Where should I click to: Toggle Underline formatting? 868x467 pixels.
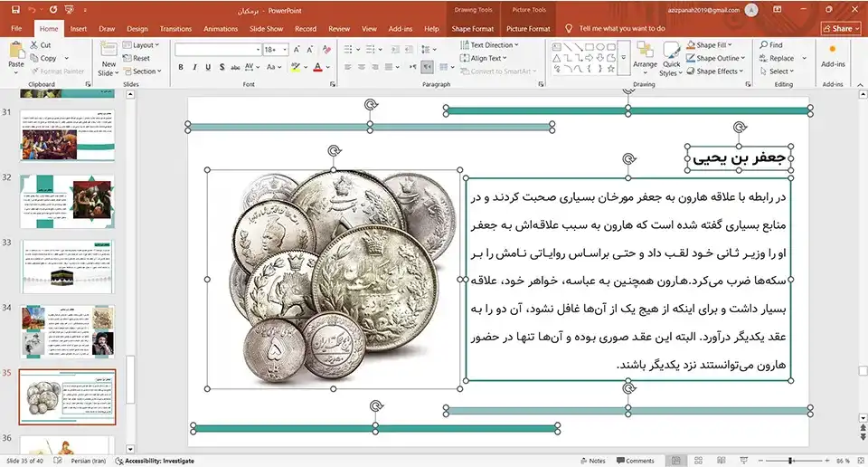[208, 67]
